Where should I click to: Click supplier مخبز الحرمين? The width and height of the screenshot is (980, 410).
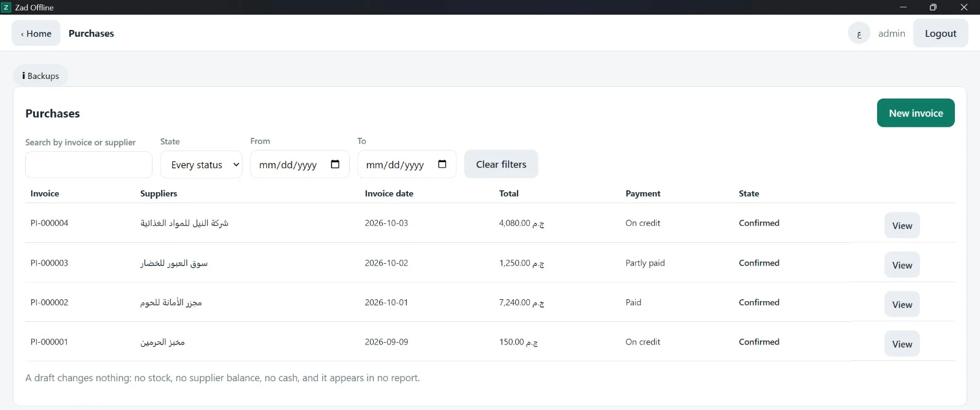coord(162,342)
